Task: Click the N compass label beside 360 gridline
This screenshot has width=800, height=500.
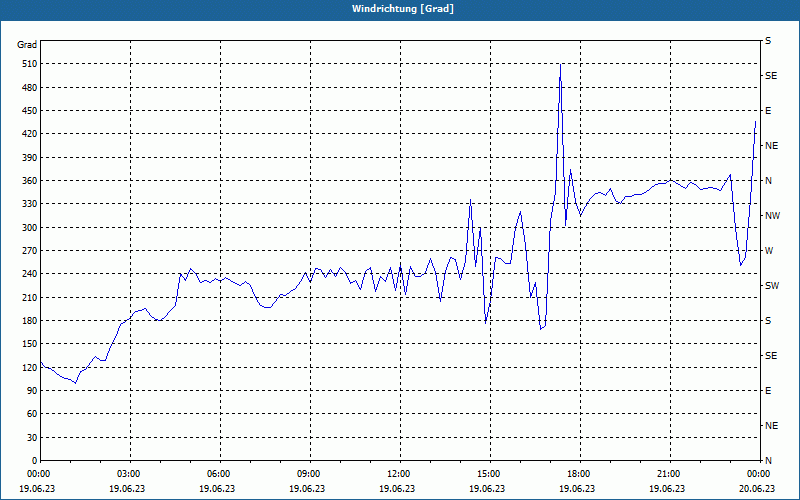Action: coord(768,181)
